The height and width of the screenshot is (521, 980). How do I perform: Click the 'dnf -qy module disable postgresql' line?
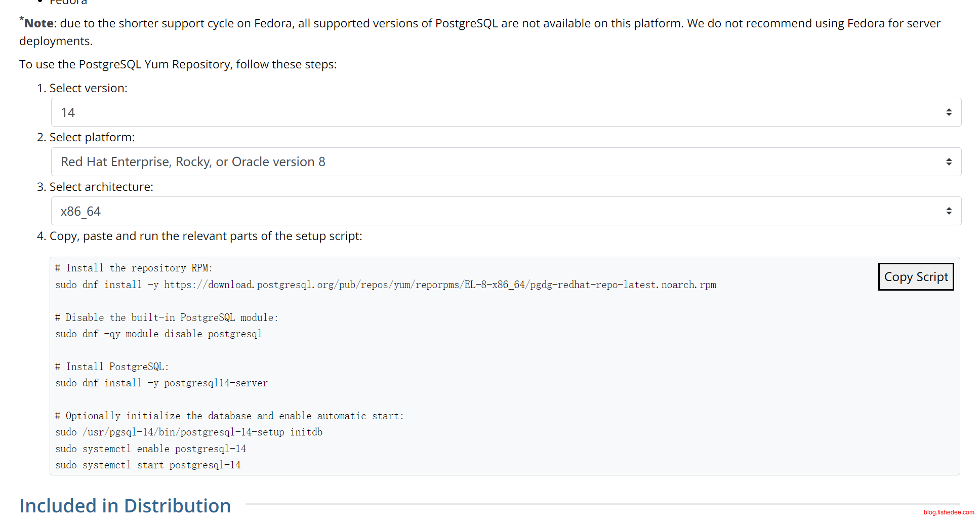158,334
